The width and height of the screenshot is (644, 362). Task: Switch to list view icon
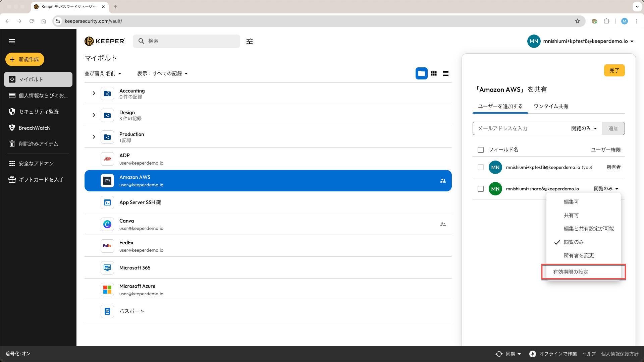pos(446,73)
